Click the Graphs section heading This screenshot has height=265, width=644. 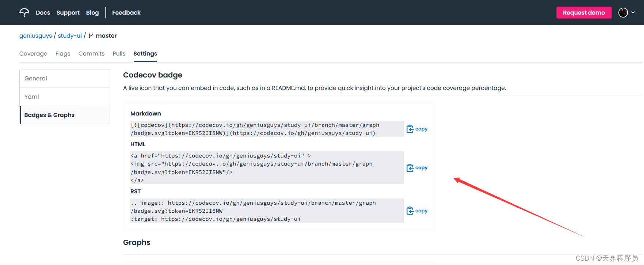tap(137, 242)
